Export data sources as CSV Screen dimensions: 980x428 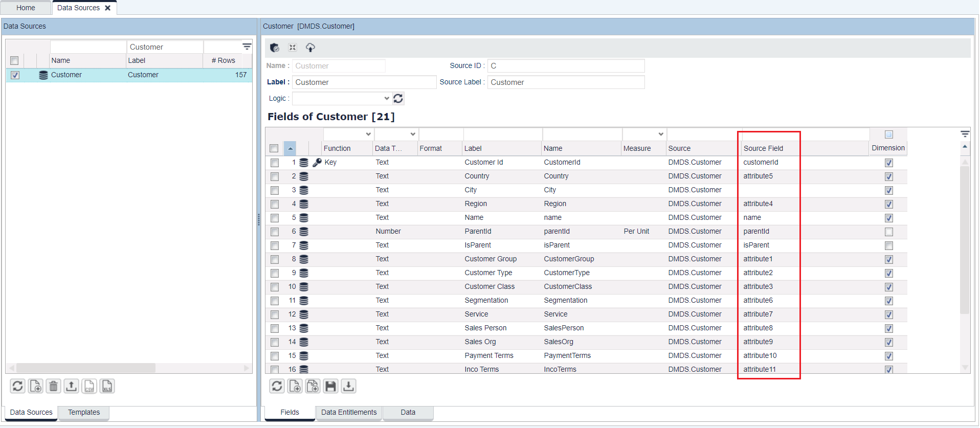point(89,386)
